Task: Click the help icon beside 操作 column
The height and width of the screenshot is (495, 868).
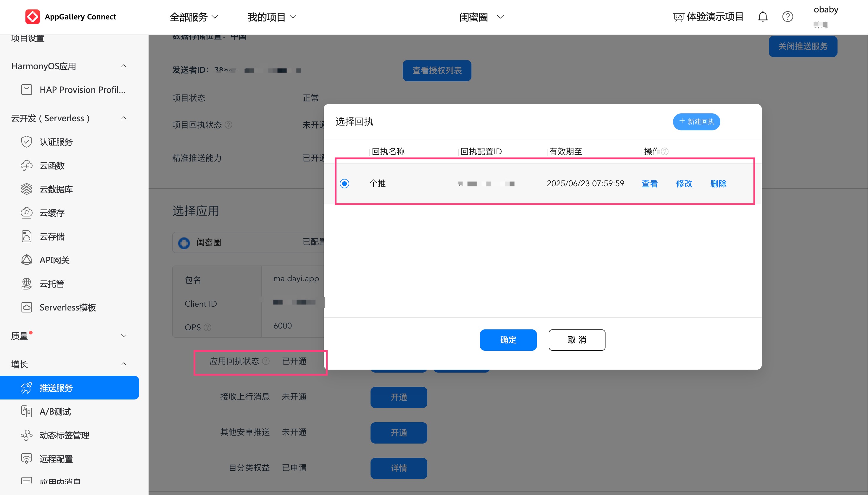Action: [665, 151]
